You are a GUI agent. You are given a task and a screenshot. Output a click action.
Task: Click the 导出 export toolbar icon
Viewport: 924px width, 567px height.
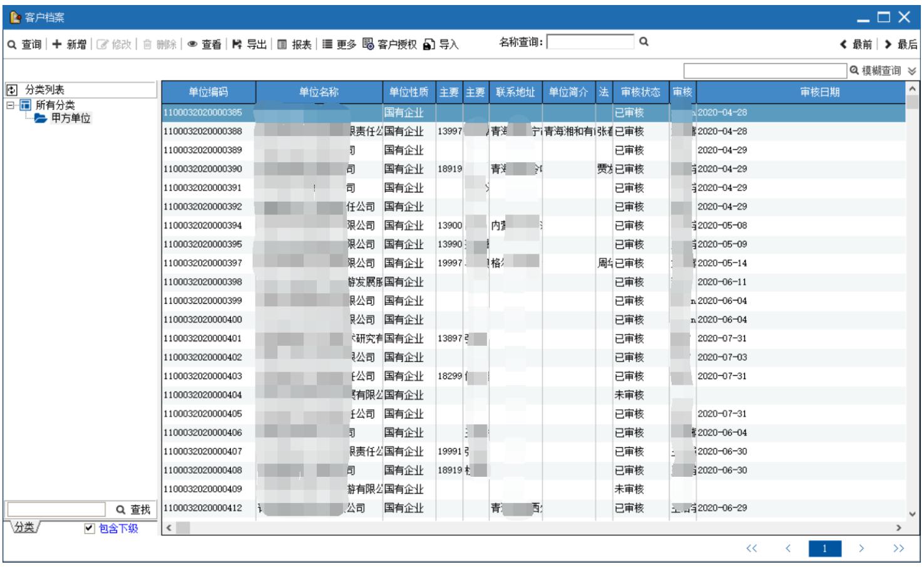(237, 44)
